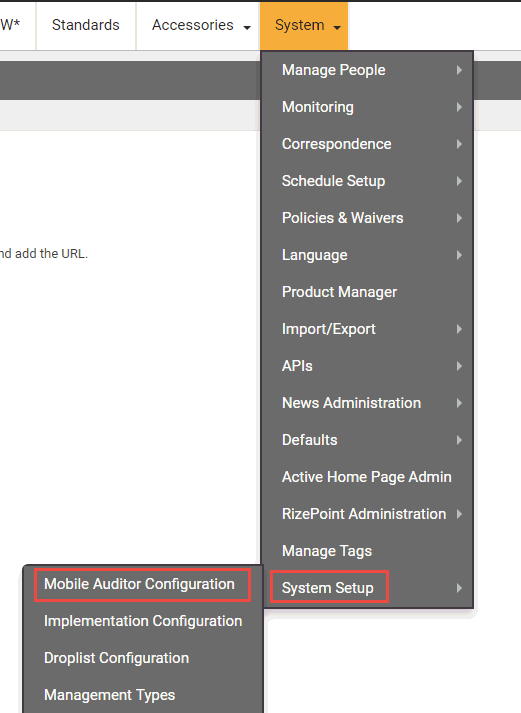
Task: Open Import/Export submenu
Action: pos(368,329)
